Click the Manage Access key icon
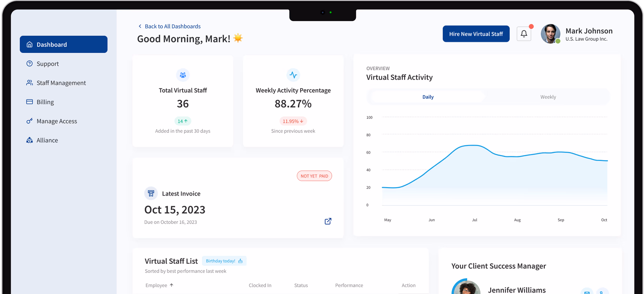Viewport: 644px width, 294px height. pos(29,121)
